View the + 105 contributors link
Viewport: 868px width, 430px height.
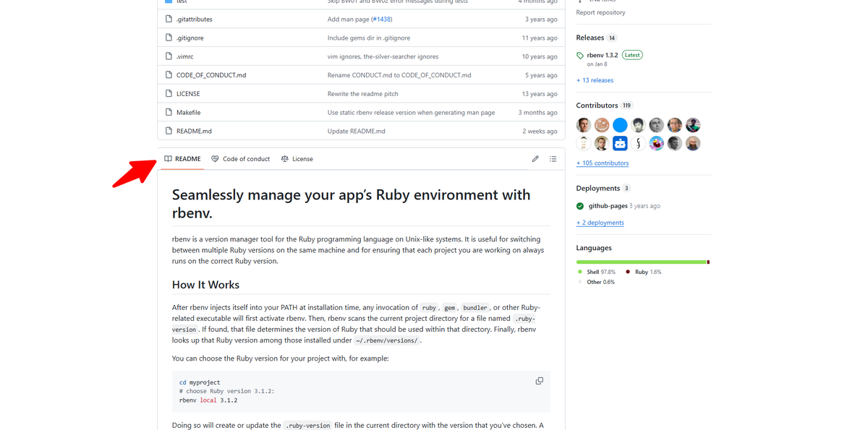pyautogui.click(x=603, y=163)
